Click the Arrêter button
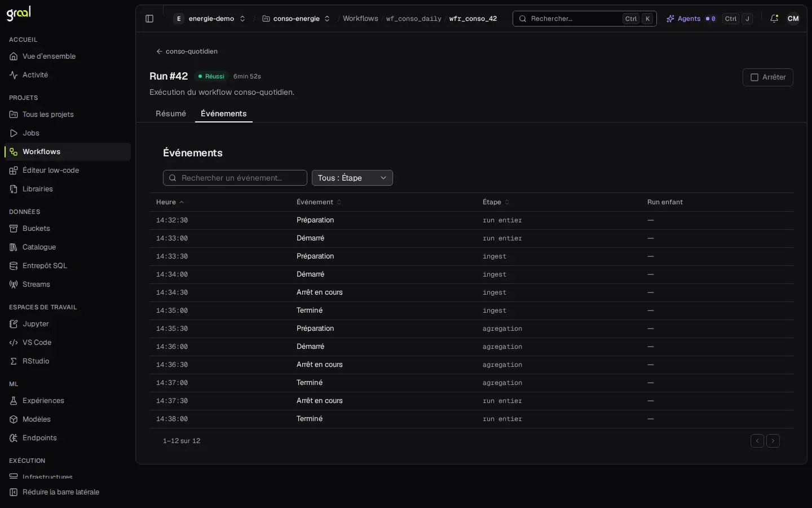This screenshot has height=508, width=812. pos(767,77)
